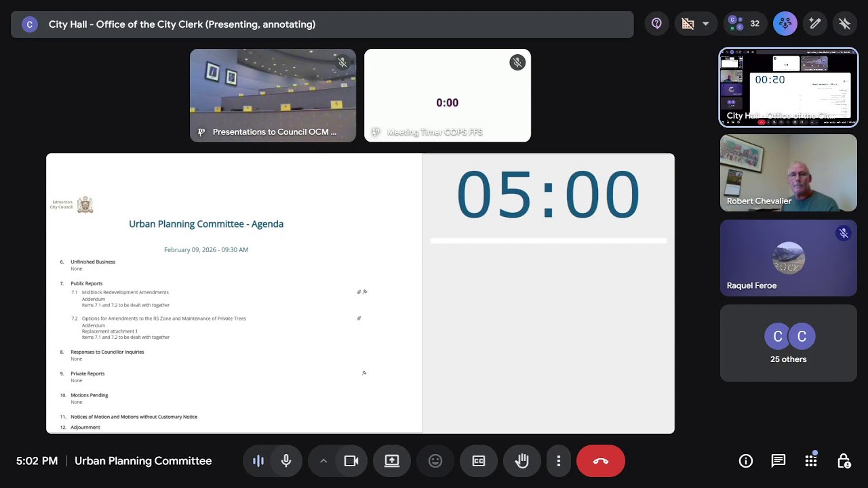
Task: Click the presenter avatar letter C
Action: point(29,24)
